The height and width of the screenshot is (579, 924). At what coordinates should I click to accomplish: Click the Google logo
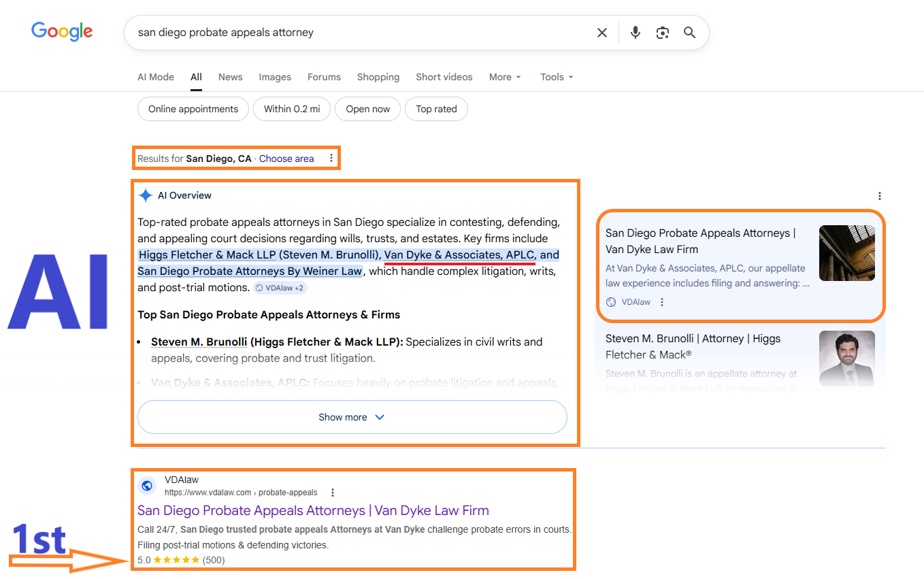[x=62, y=31]
